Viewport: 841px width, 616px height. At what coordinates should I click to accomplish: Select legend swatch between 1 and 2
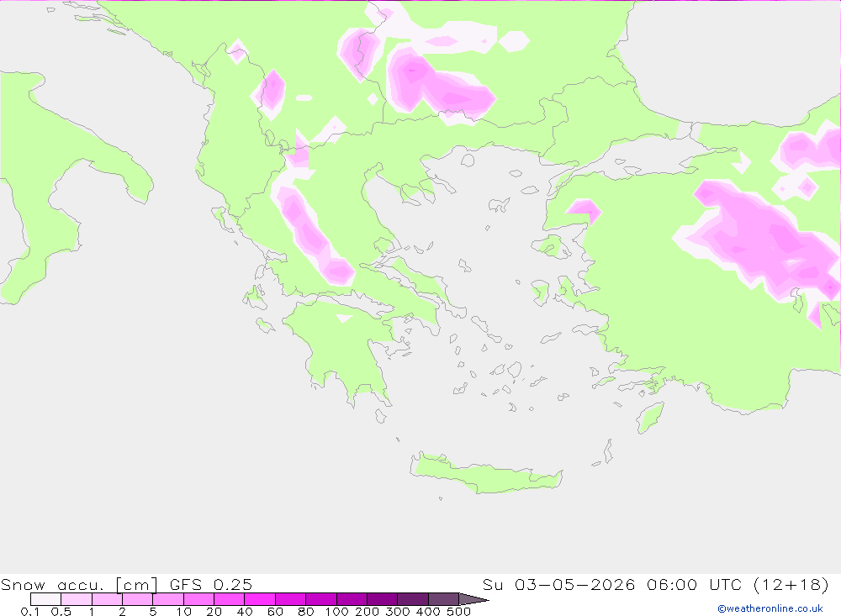click(x=108, y=599)
